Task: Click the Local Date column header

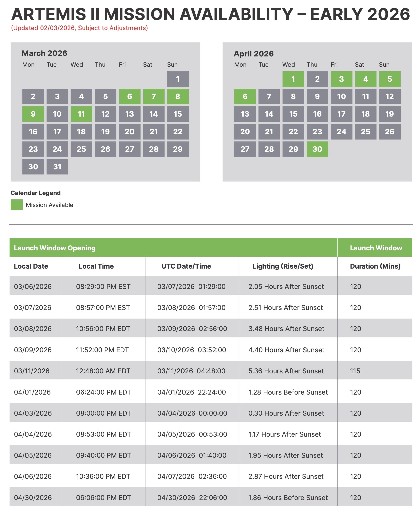Action: point(31,266)
